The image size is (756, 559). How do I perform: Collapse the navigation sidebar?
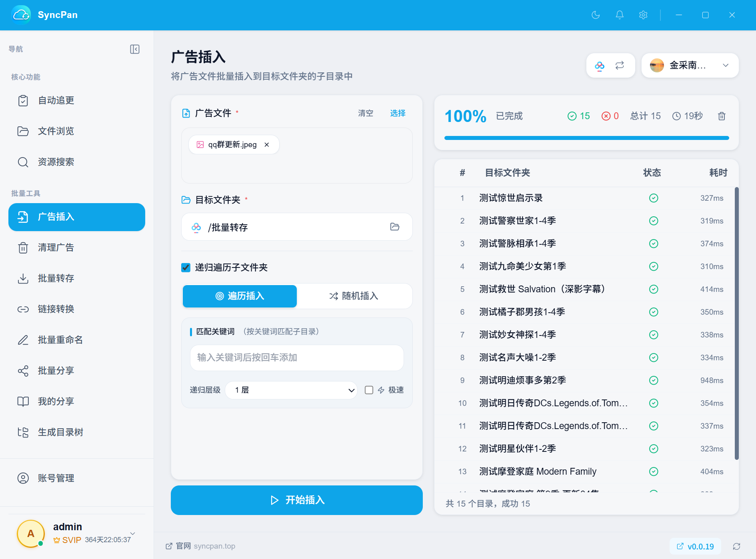[135, 49]
